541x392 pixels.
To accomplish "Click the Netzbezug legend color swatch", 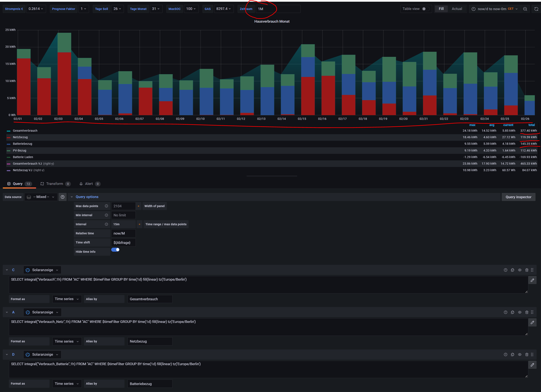I will pyautogui.click(x=9, y=137).
